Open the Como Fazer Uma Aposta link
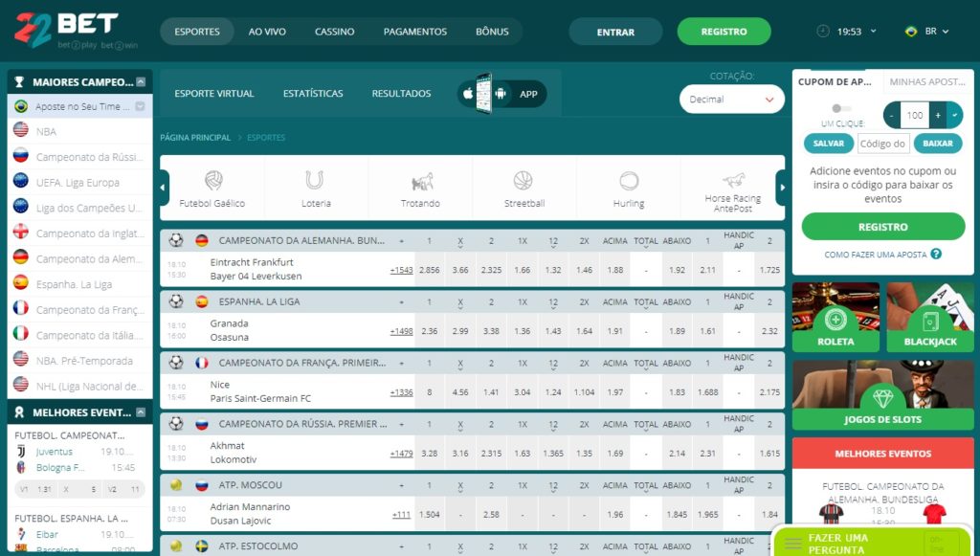980x556 pixels. pos(875,255)
